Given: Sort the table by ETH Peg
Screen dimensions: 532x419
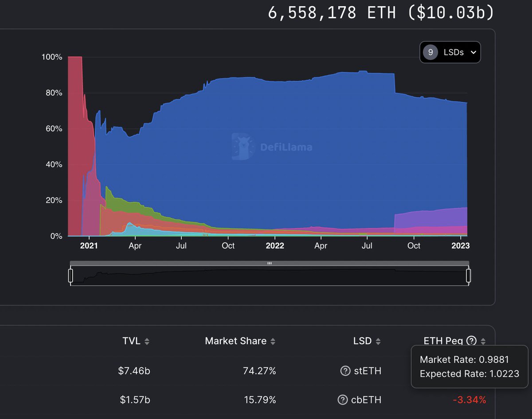Looking at the screenshot, I should point(483,341).
